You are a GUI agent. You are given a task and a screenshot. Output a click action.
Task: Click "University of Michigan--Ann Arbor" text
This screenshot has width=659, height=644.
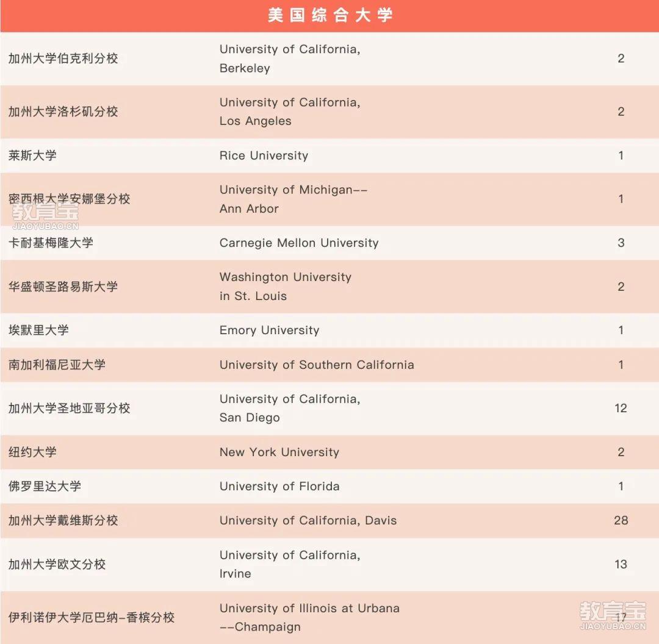click(x=293, y=199)
